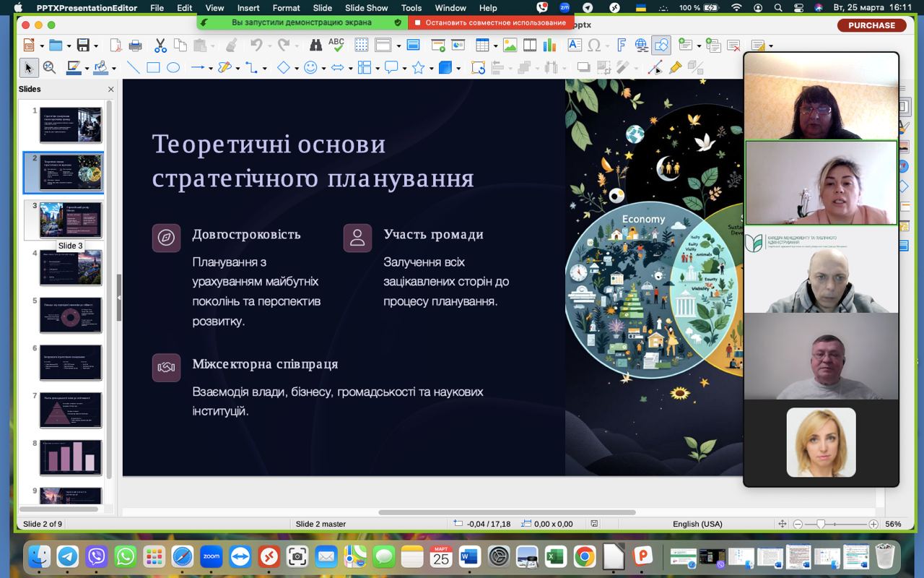The width and height of the screenshot is (924, 578).
Task: Click the Insert Text Box icon
Action: click(x=575, y=46)
